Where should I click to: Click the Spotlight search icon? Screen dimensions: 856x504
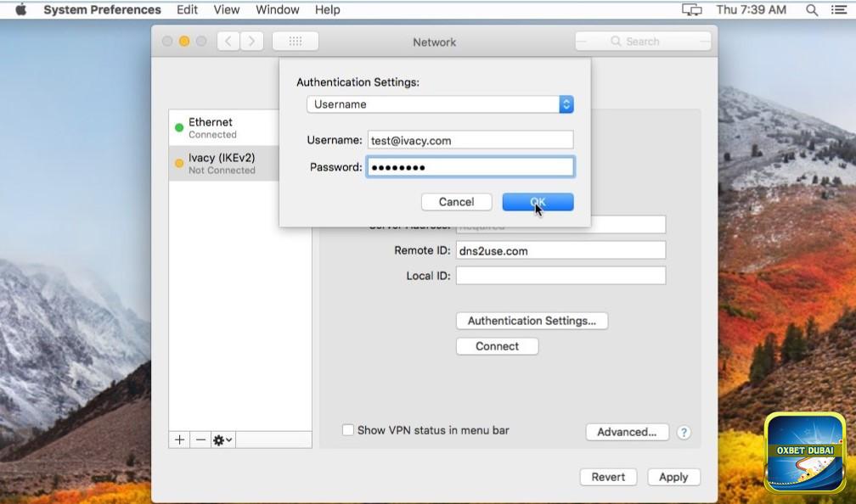(x=812, y=10)
